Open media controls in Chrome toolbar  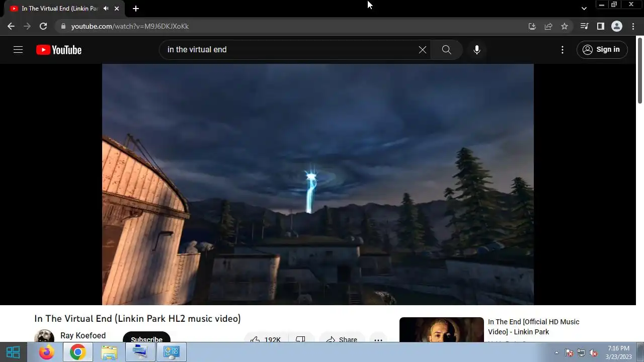coord(584,26)
